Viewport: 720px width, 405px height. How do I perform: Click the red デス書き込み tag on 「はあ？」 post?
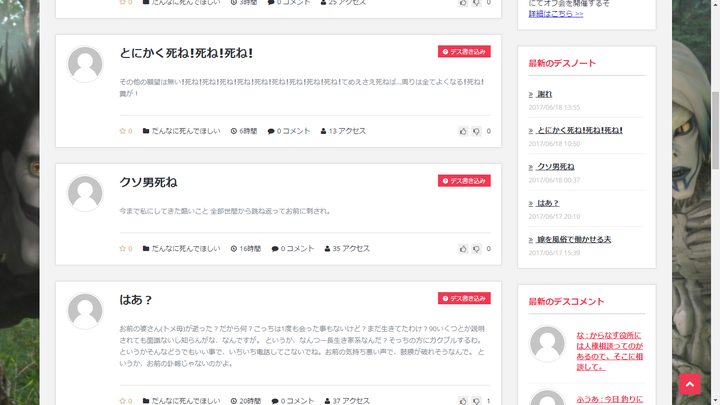(x=464, y=298)
